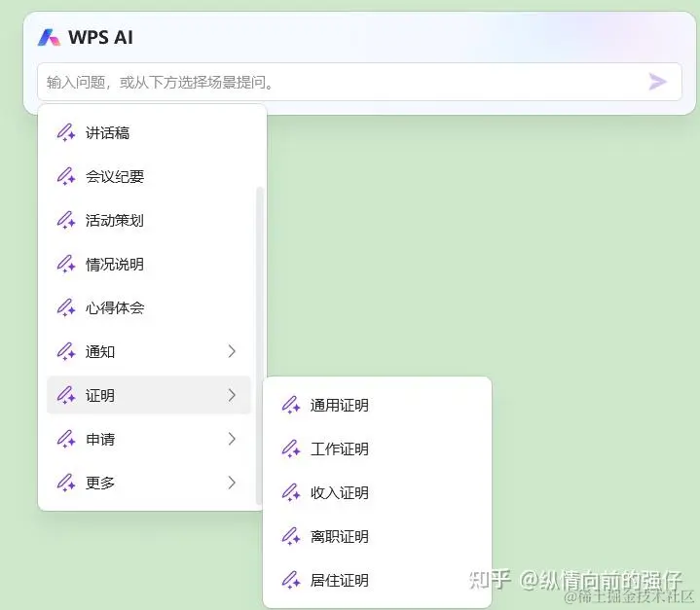Click the pen icon beside 收入证明
The image size is (700, 610).
tap(291, 492)
